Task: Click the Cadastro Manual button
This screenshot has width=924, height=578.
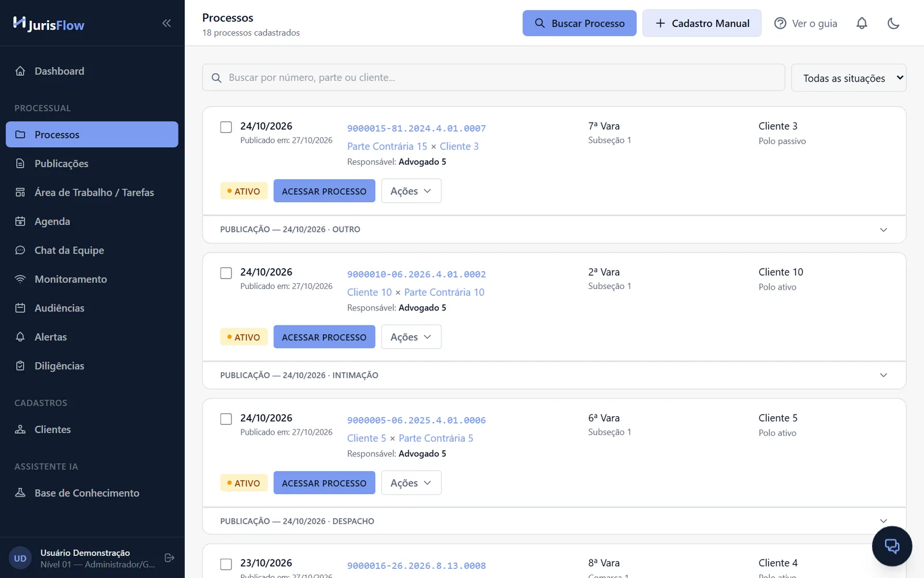Action: coord(702,23)
